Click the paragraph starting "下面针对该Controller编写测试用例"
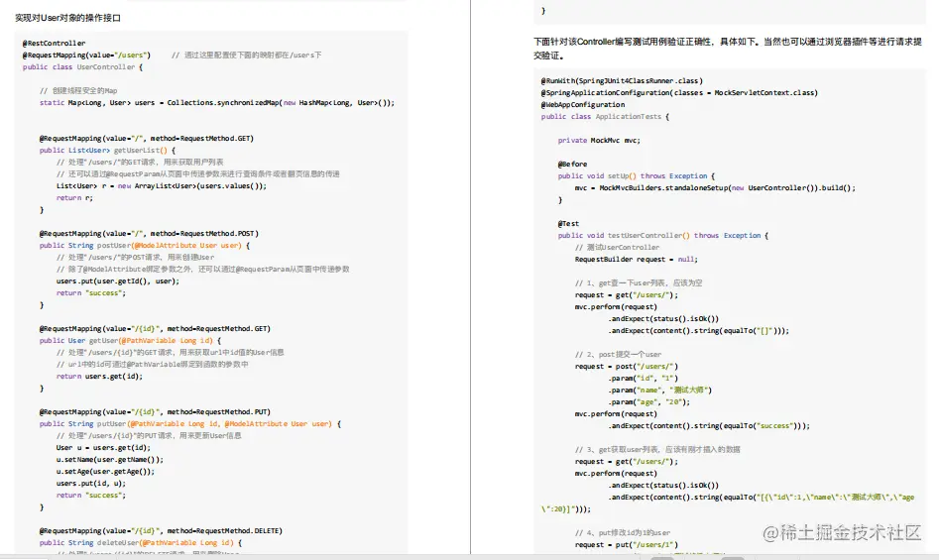This screenshot has width=939, height=560. [728, 49]
